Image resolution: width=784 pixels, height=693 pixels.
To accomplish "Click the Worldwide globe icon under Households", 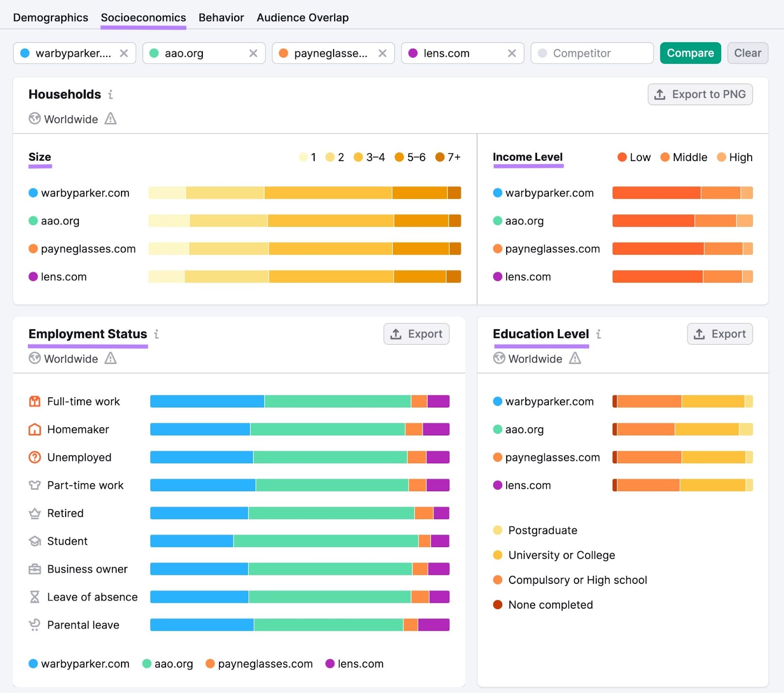I will click(x=34, y=119).
